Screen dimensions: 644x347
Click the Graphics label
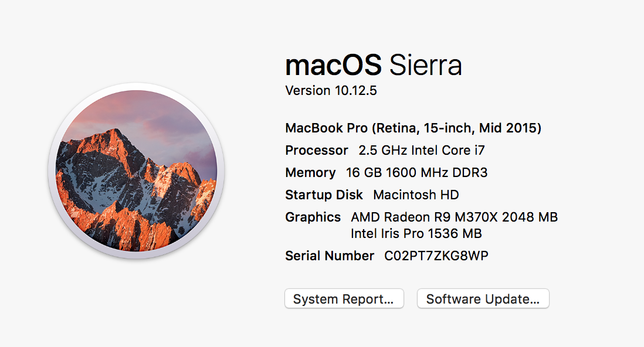[313, 217]
